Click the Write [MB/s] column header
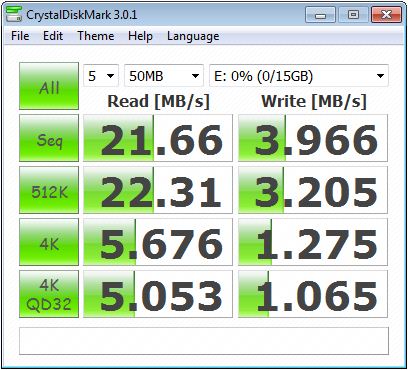 click(314, 101)
